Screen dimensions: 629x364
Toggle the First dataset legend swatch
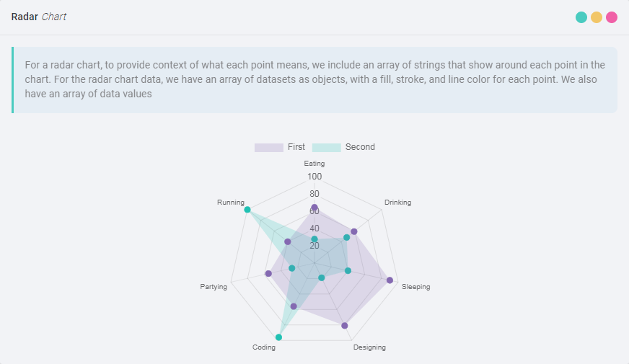268,147
